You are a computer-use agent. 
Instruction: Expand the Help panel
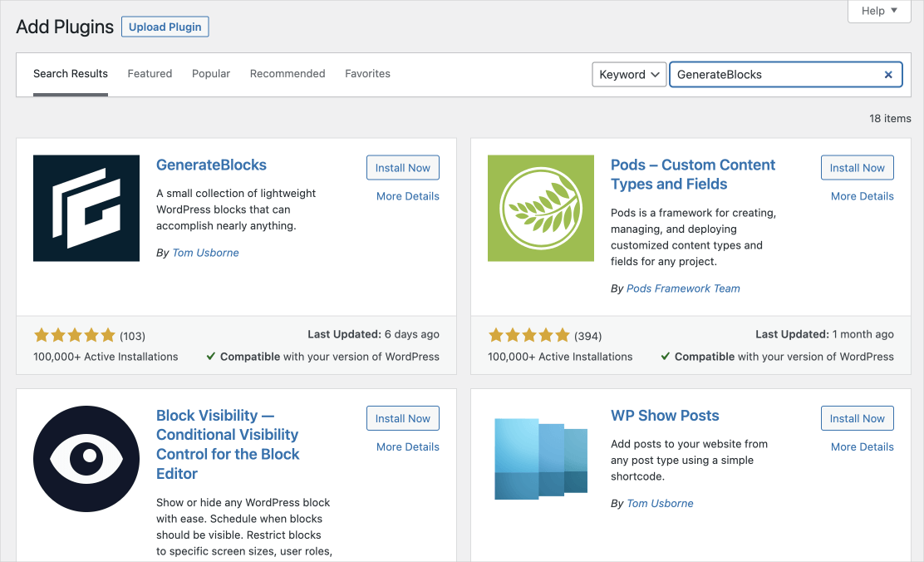point(879,11)
